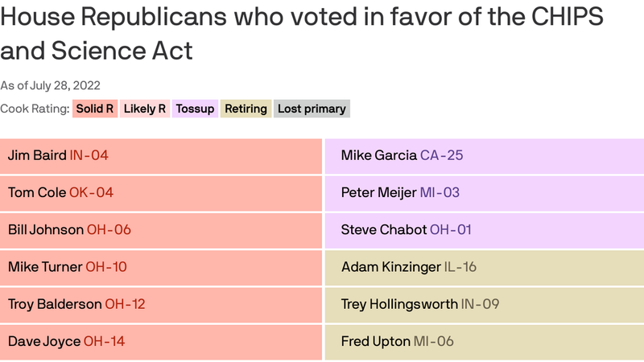Select the Likely R legend swatch
The width and height of the screenshot is (644, 362).
pyautogui.click(x=145, y=109)
